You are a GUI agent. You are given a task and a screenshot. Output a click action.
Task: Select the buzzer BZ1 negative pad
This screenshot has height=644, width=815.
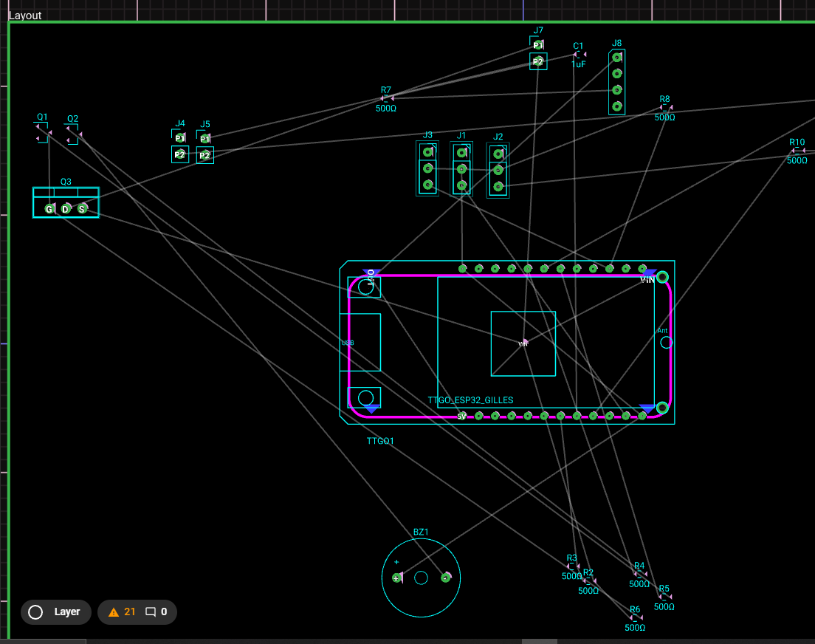pyautogui.click(x=445, y=578)
